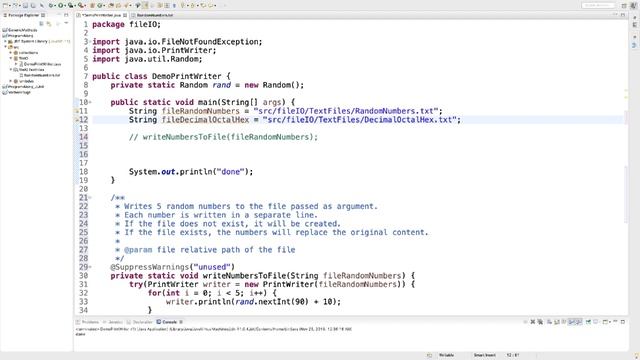Screen dimensions: 640x360
Task: Click the 'package fileIO;' line
Action: point(127,24)
